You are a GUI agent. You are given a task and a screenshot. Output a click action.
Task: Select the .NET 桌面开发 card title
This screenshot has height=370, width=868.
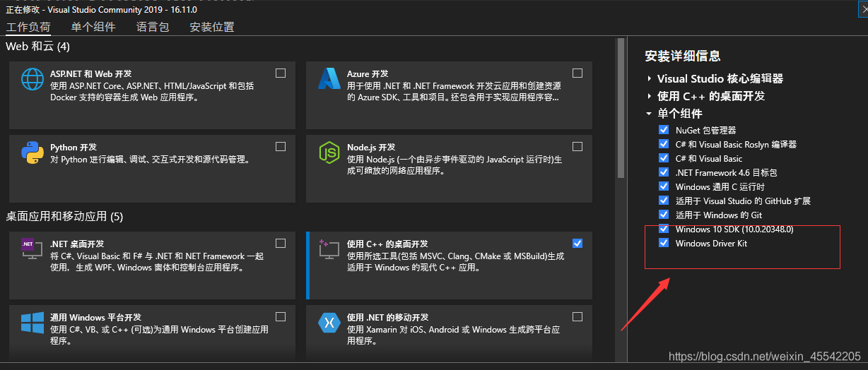(77, 244)
